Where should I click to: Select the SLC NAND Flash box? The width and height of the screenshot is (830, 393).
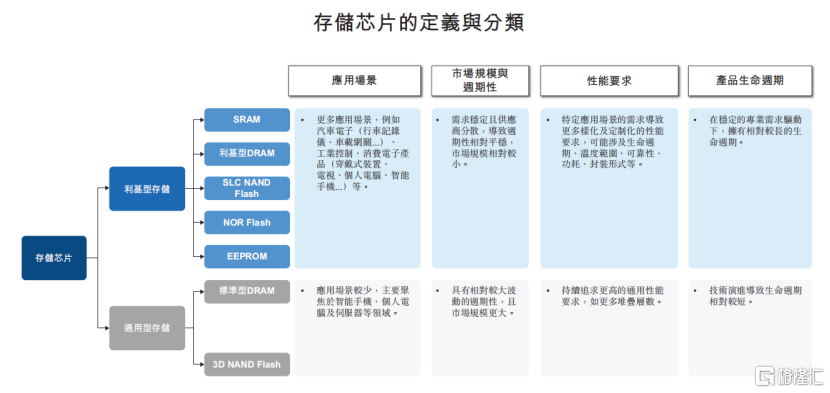[x=247, y=188]
